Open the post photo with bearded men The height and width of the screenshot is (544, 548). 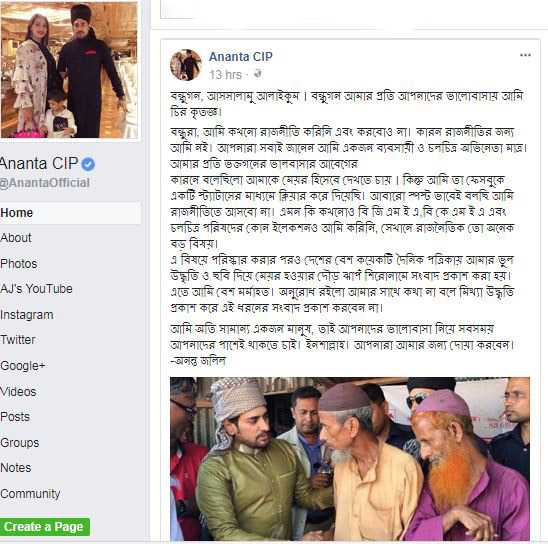(350, 458)
